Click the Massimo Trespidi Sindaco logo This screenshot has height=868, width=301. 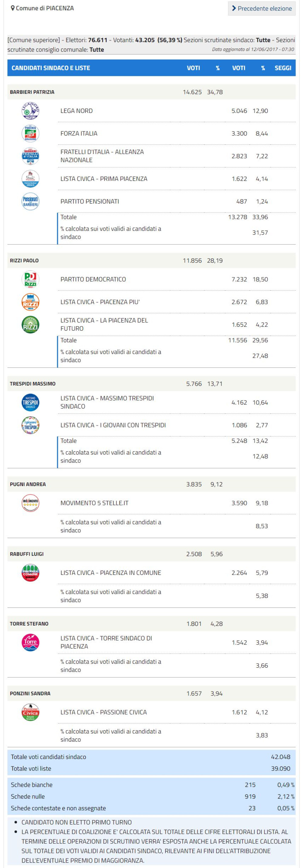pyautogui.click(x=30, y=403)
